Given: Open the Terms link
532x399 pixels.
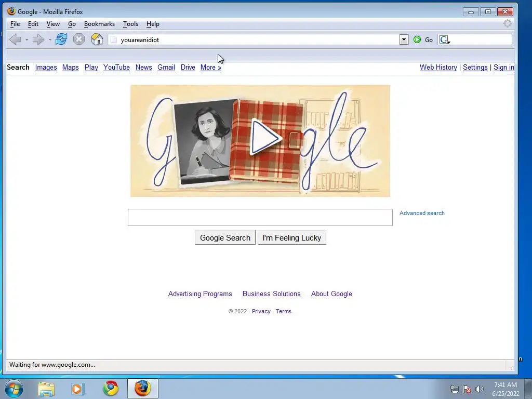Looking at the screenshot, I should 283,311.
